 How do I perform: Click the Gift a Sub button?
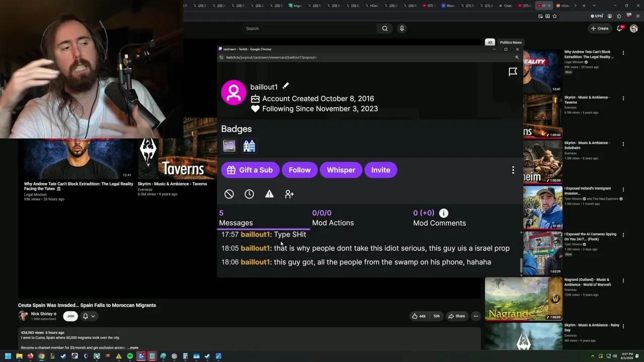tap(250, 170)
